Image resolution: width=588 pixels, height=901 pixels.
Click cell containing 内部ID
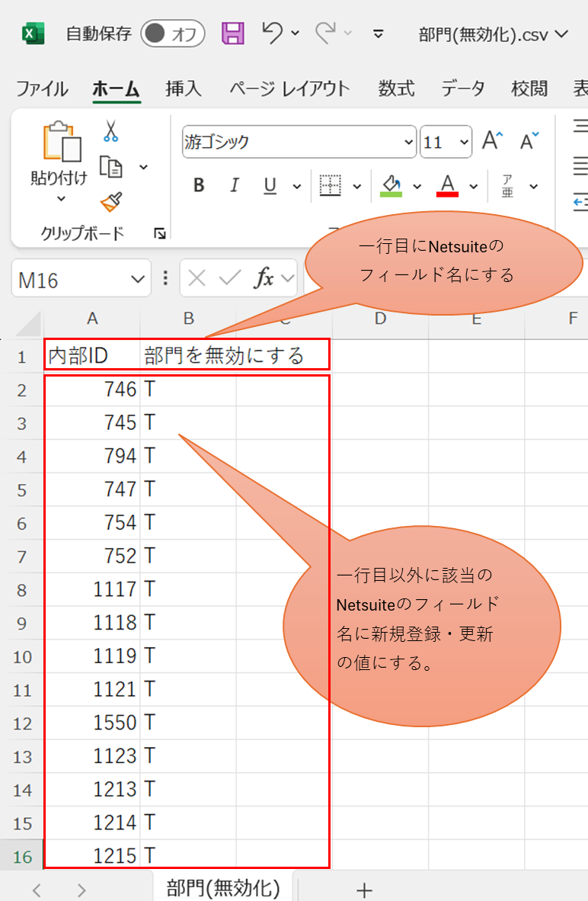click(92, 356)
